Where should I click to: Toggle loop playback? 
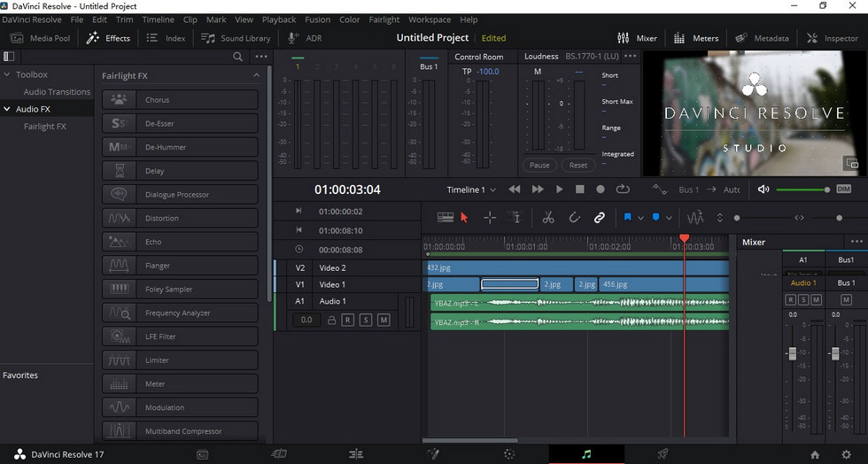623,189
